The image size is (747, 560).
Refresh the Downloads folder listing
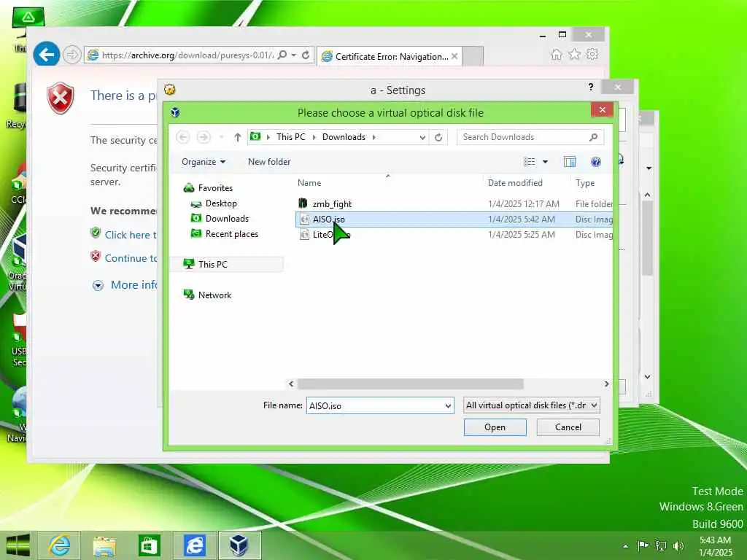438,137
